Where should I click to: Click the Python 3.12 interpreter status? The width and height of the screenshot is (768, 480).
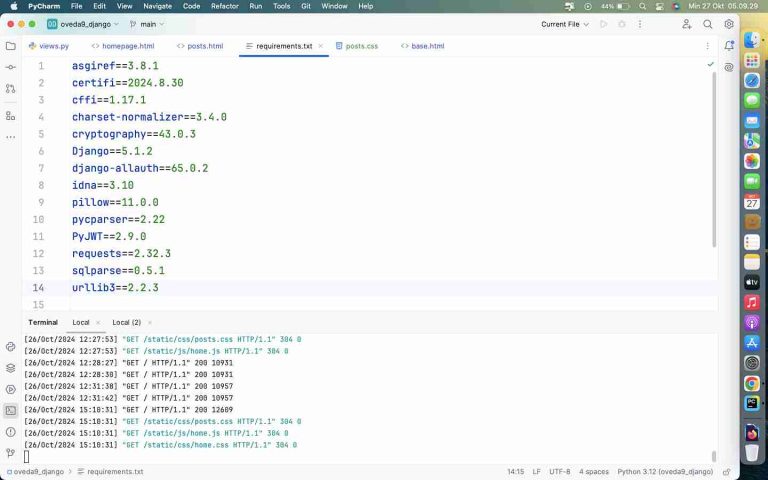click(x=663, y=471)
